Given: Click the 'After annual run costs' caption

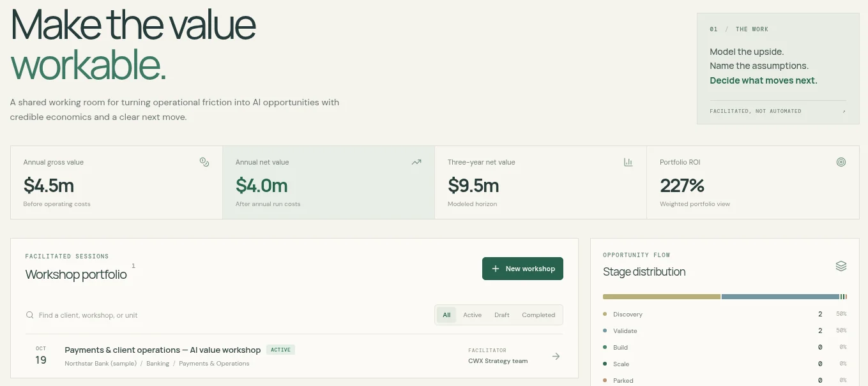Looking at the screenshot, I should point(268,204).
